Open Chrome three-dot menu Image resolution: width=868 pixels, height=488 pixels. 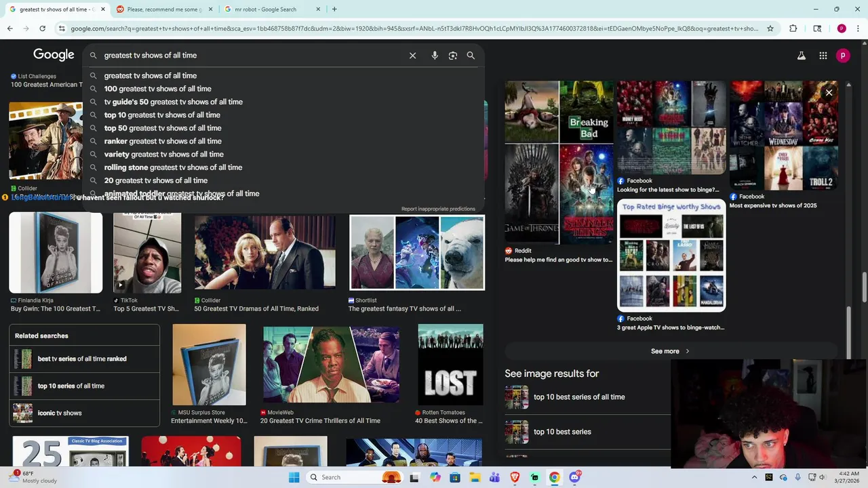(858, 28)
